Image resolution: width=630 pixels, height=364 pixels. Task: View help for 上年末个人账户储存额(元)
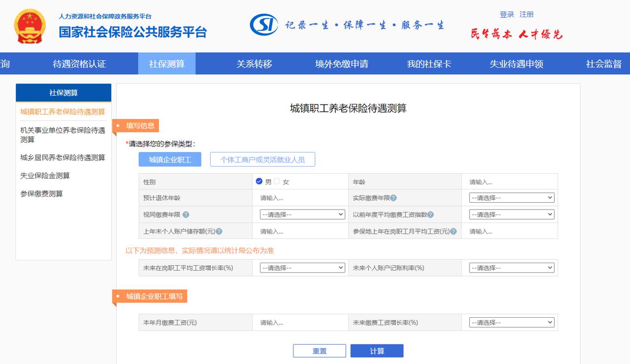coord(220,231)
